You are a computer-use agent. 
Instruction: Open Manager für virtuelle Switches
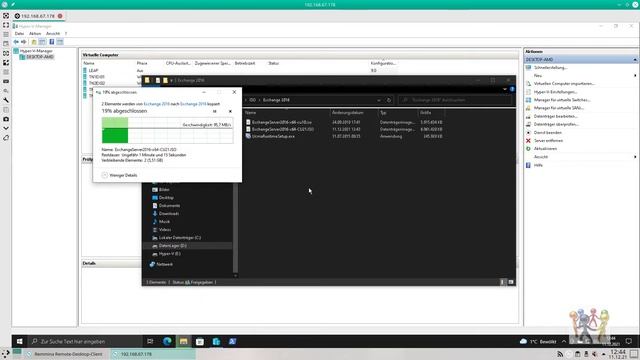[x=562, y=100]
